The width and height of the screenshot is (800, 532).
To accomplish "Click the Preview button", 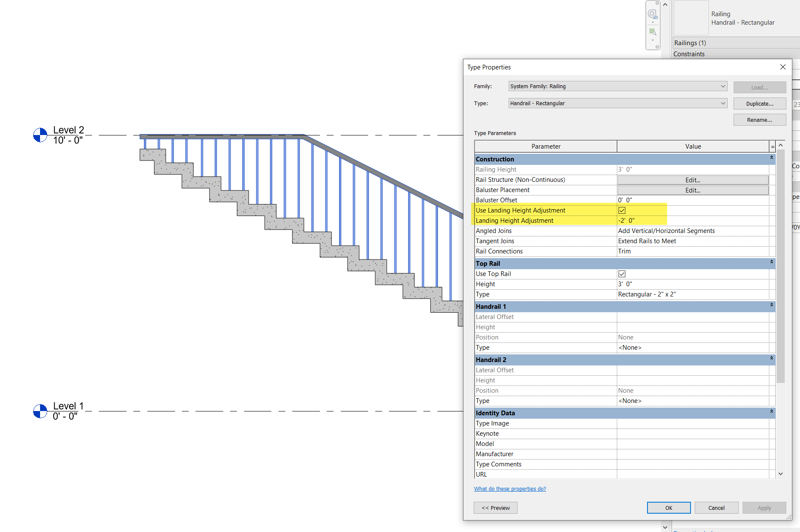I will 495,507.
